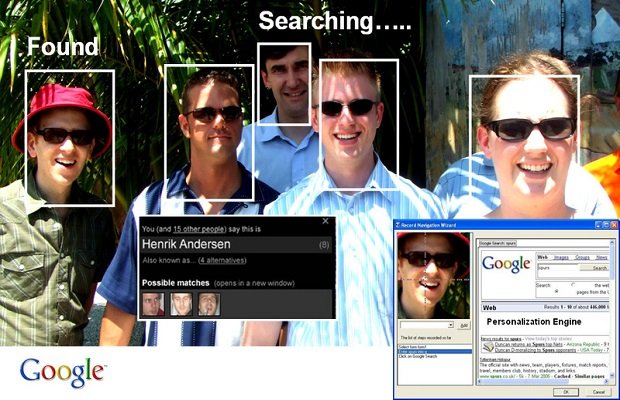The image size is (620, 400).
Task: Click the "Google Search: spurs" tab
Action: tap(498, 243)
